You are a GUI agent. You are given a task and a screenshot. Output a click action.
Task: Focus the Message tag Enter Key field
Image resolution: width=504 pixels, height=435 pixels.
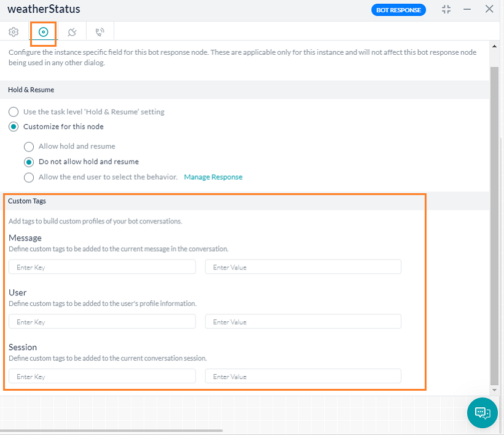pyautogui.click(x=102, y=267)
